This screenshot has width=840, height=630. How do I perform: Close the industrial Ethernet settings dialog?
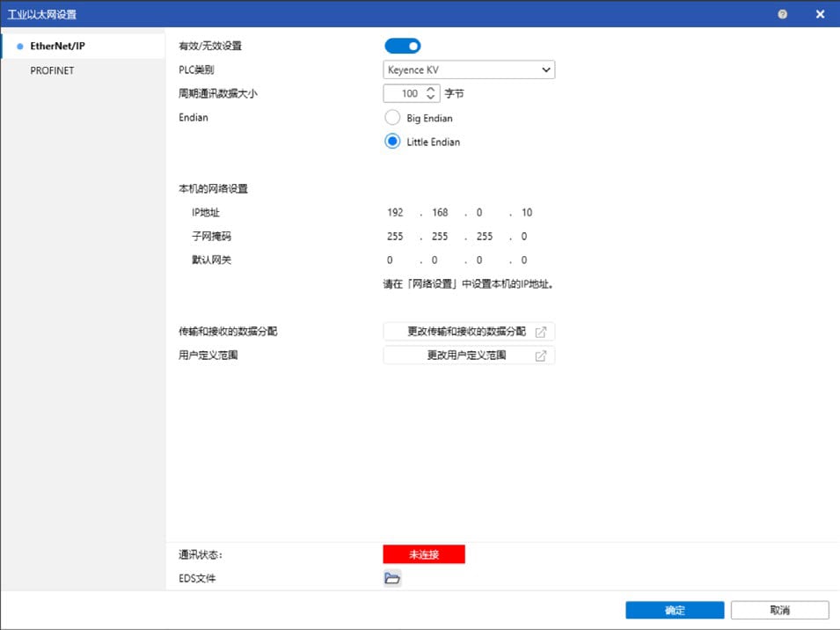click(820, 14)
